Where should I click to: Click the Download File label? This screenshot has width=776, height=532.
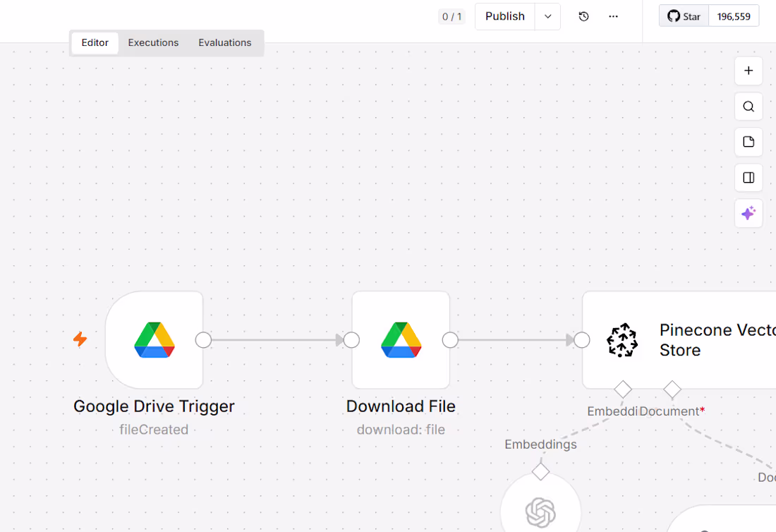(x=401, y=406)
